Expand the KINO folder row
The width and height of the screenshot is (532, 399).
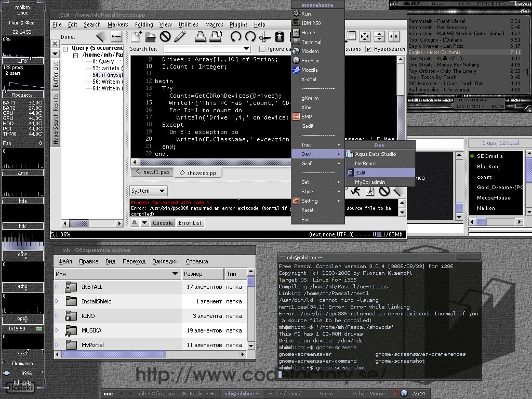click(x=57, y=315)
